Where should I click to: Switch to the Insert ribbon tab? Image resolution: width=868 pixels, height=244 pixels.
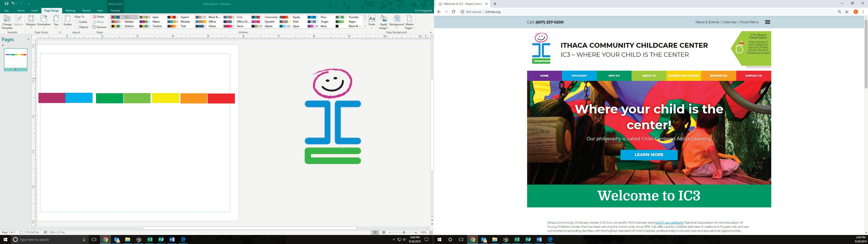coord(34,10)
